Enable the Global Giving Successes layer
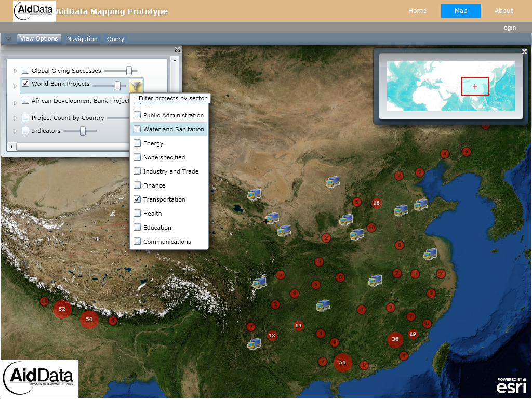This screenshot has height=399, width=532. pyautogui.click(x=25, y=70)
